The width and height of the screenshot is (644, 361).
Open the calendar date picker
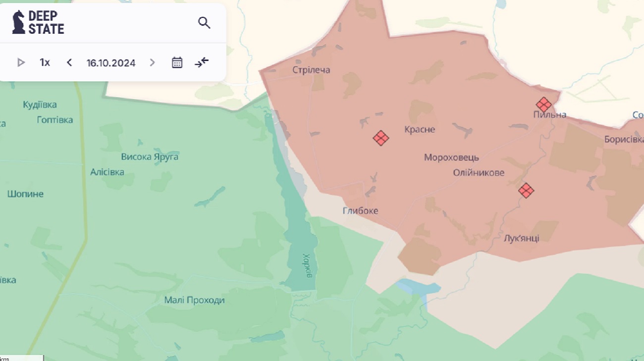[177, 62]
